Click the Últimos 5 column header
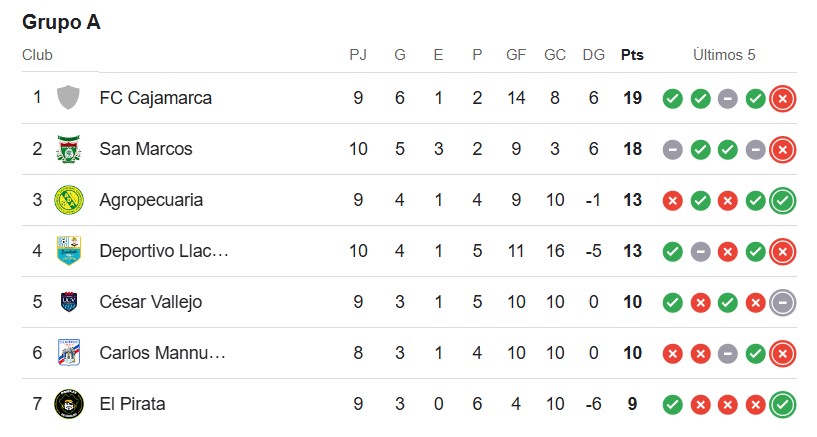The width and height of the screenshot is (817, 437). [x=724, y=54]
